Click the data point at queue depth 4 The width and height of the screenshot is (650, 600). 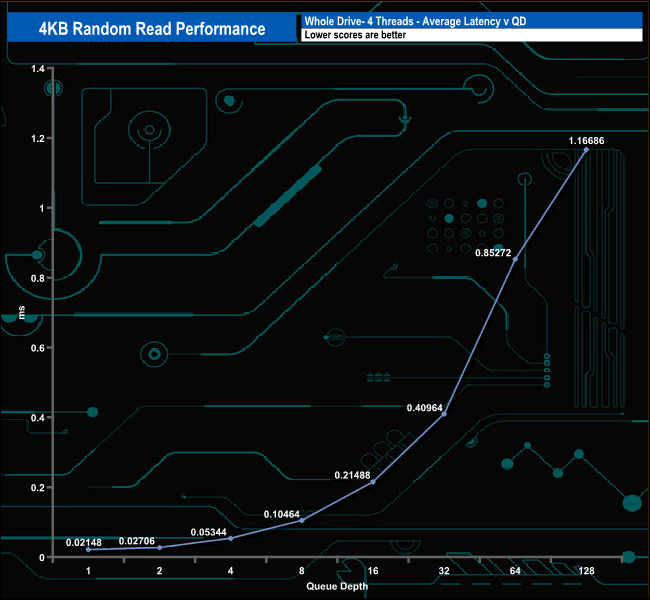[x=231, y=538]
